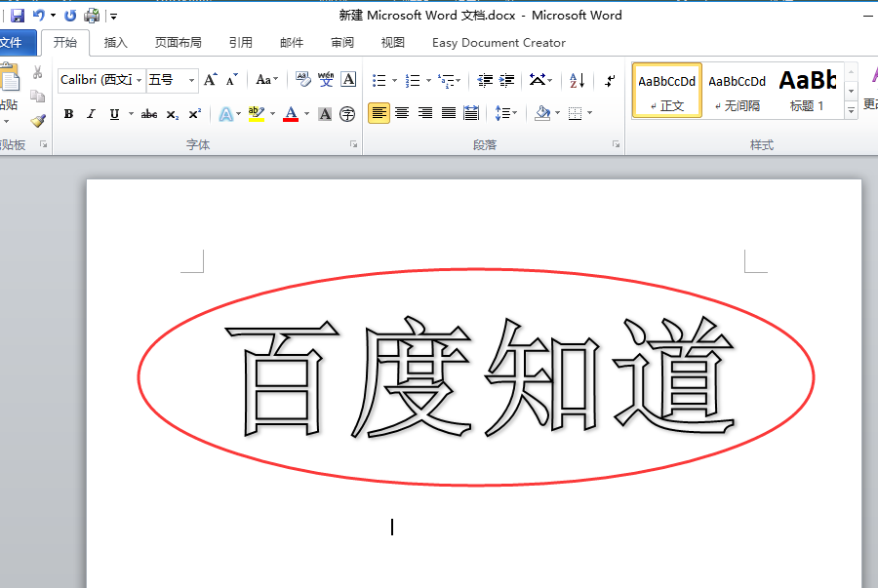Image resolution: width=878 pixels, height=588 pixels.
Task: Apply the yellow text highlight color
Action: click(256, 114)
